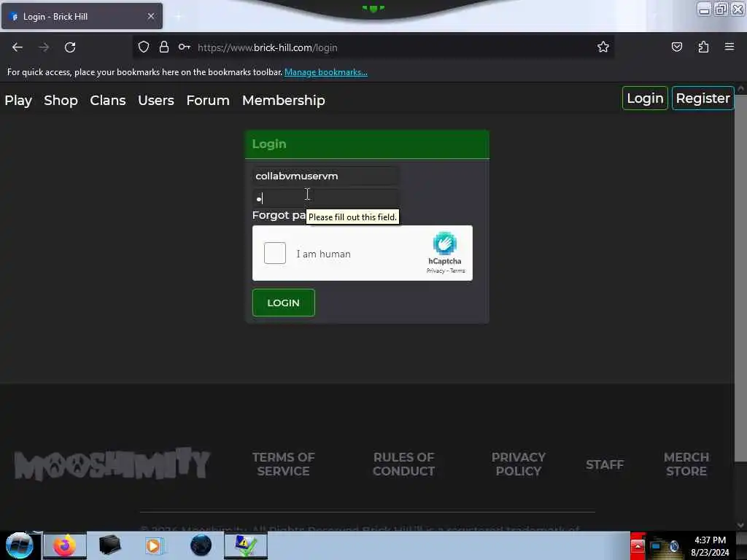Open the Forum menu item
Image resolution: width=747 pixels, height=560 pixels.
click(x=208, y=100)
